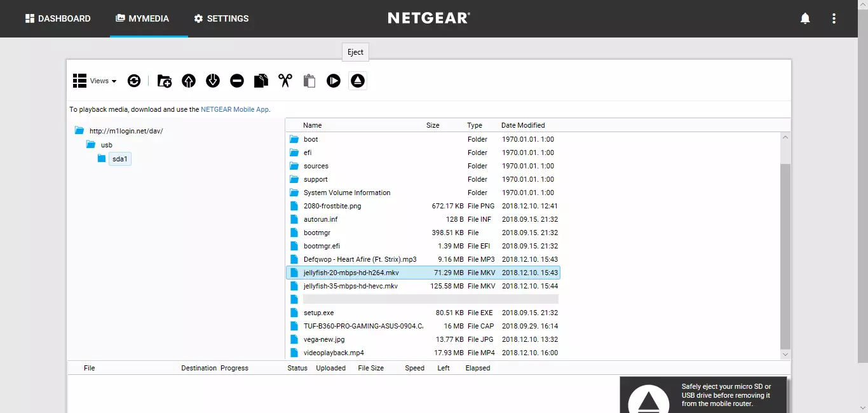
Task: Click the Download arrow icon
Action: [x=213, y=81]
